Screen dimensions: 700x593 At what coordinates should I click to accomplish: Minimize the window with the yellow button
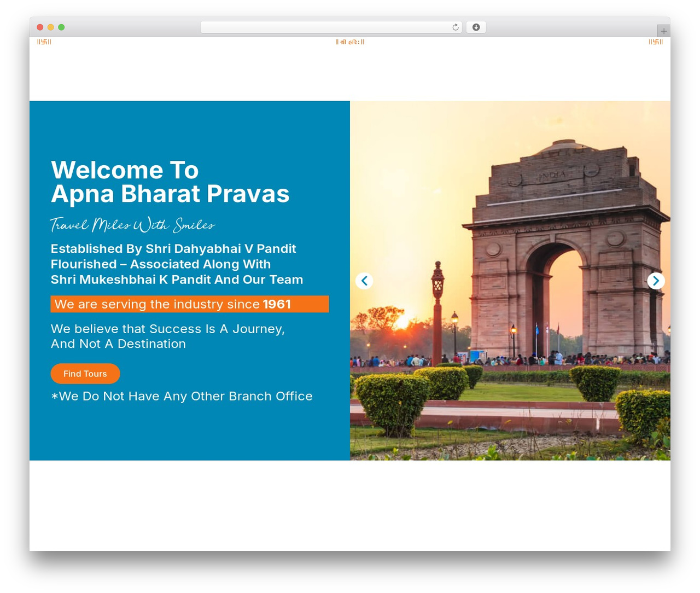(51, 27)
